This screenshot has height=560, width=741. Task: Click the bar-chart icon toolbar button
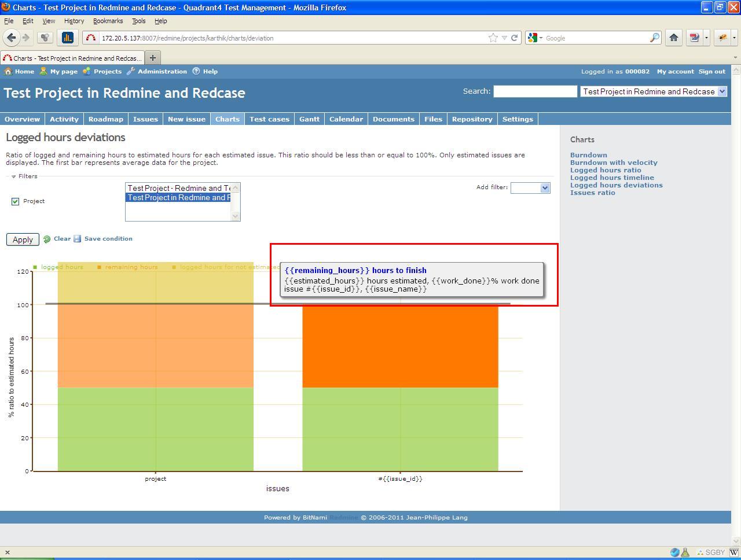68,38
